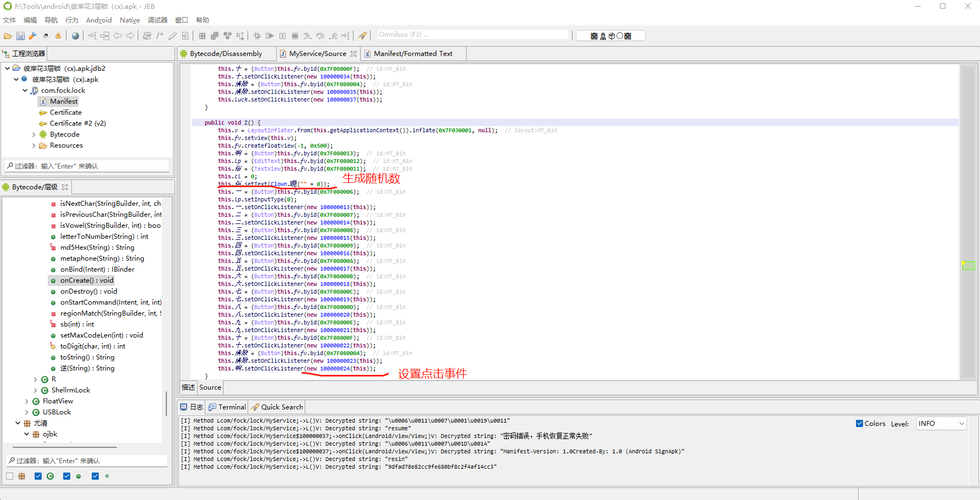Viewport: 980px width, 500px height.
Task: Switch to the Quick Search tab
Action: [x=277, y=407]
